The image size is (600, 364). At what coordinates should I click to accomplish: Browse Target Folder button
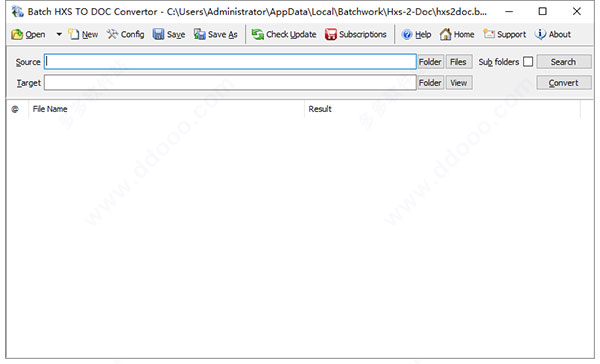tap(430, 83)
